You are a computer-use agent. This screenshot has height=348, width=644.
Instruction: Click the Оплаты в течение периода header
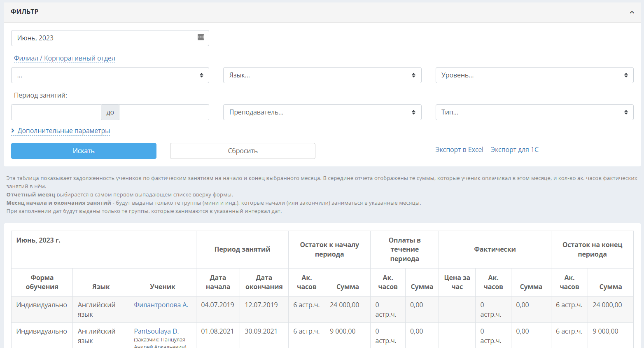pyautogui.click(x=404, y=250)
